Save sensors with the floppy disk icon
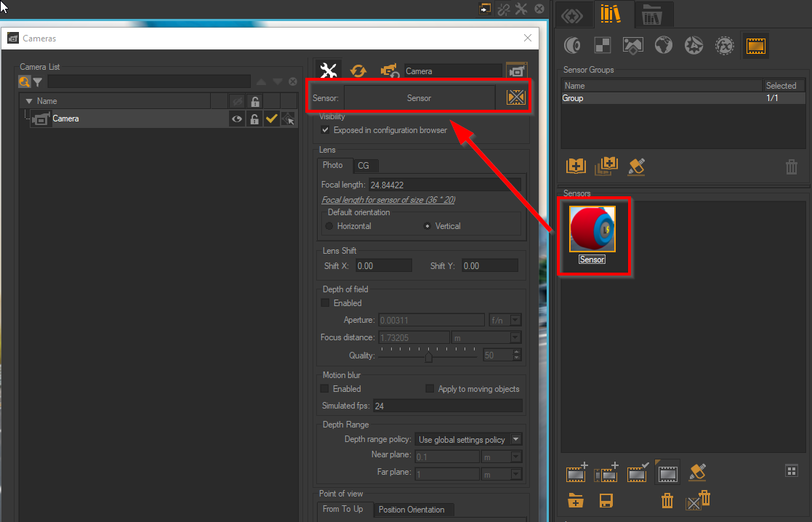 [606, 501]
